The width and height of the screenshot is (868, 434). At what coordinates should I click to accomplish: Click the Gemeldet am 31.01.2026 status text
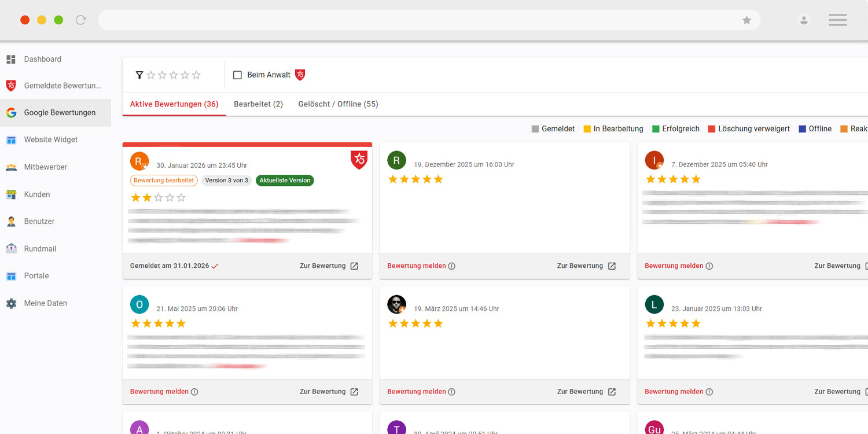coord(170,266)
